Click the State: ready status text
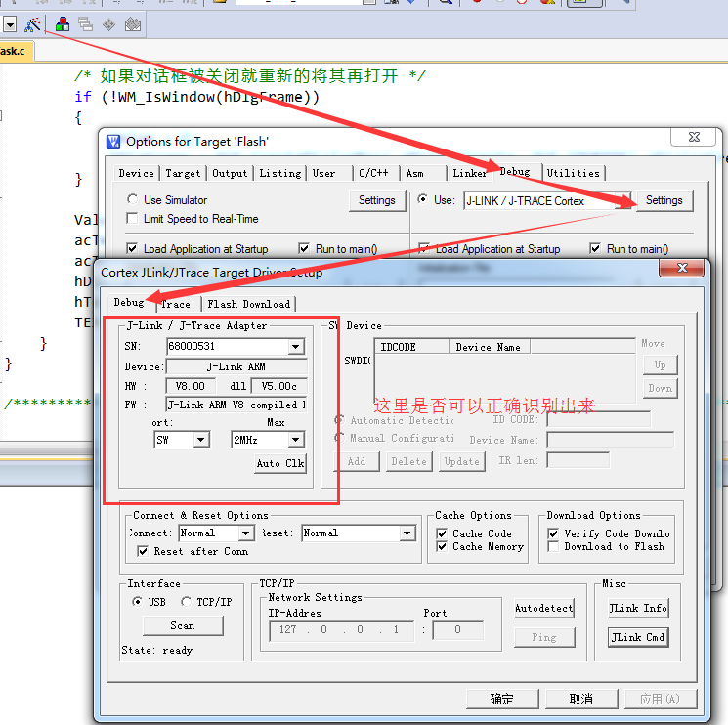This screenshot has height=725, width=728. (x=157, y=651)
